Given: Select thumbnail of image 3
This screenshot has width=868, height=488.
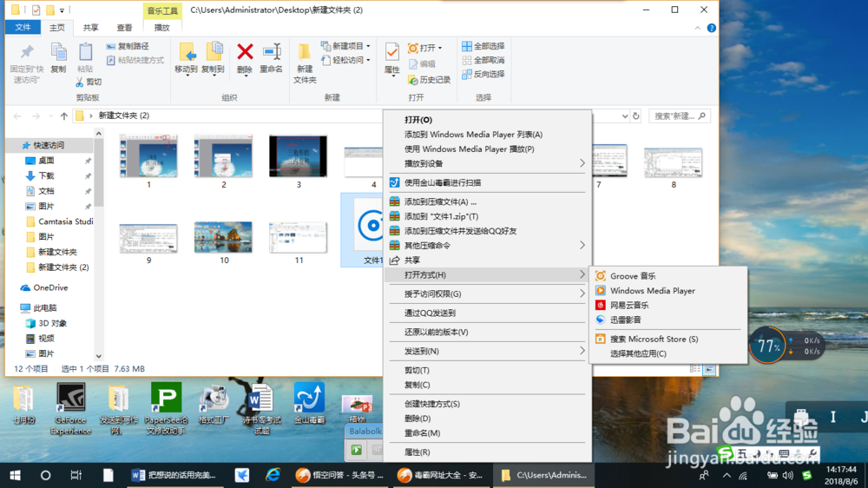Looking at the screenshot, I should 299,156.
